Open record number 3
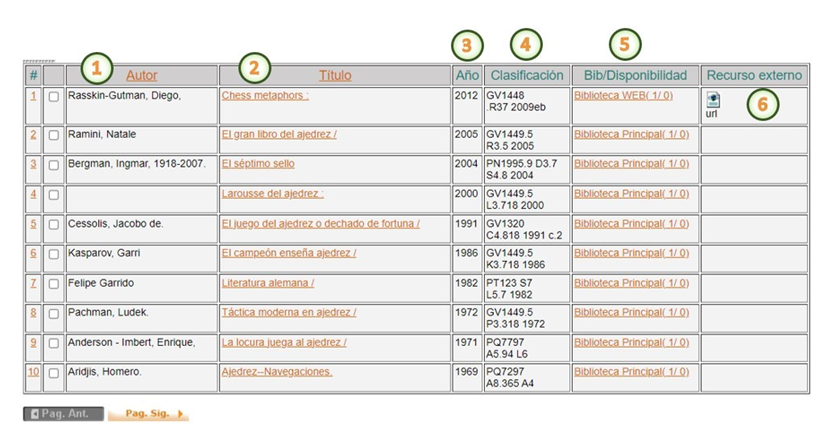Viewport: 836px width, 434px height. click(x=33, y=164)
